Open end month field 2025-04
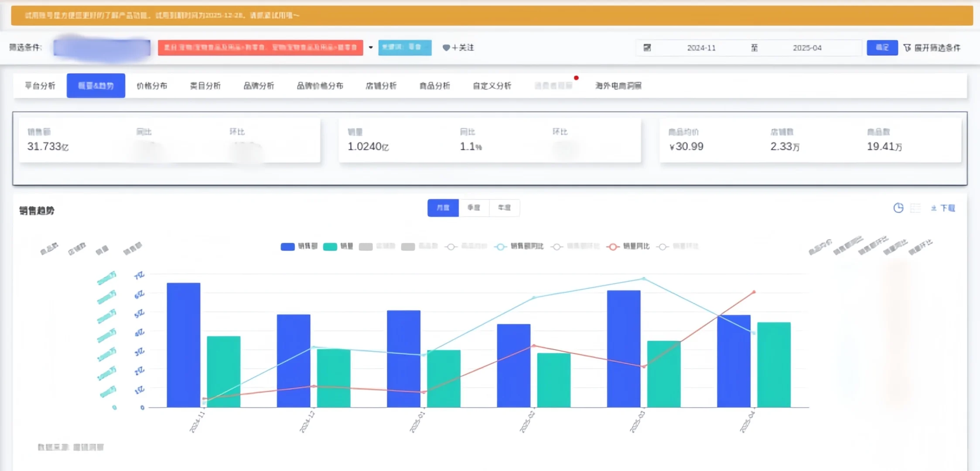Screen dimensions: 980x471 [807, 48]
